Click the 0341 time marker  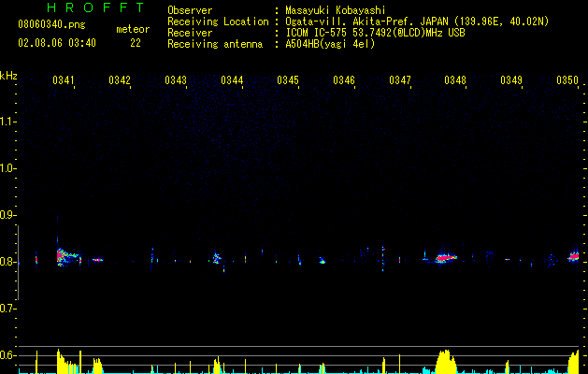63,80
